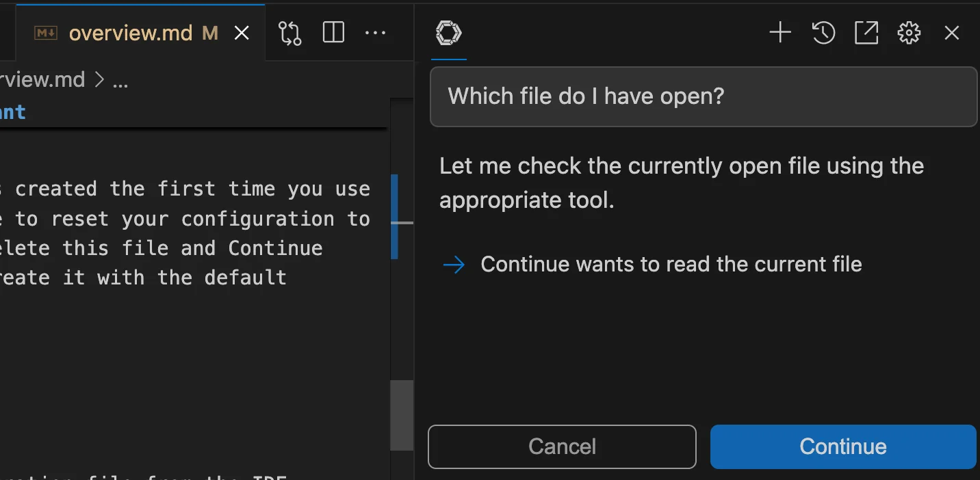This screenshot has width=980, height=480.
Task: Split the editor to the right
Action: 333,33
